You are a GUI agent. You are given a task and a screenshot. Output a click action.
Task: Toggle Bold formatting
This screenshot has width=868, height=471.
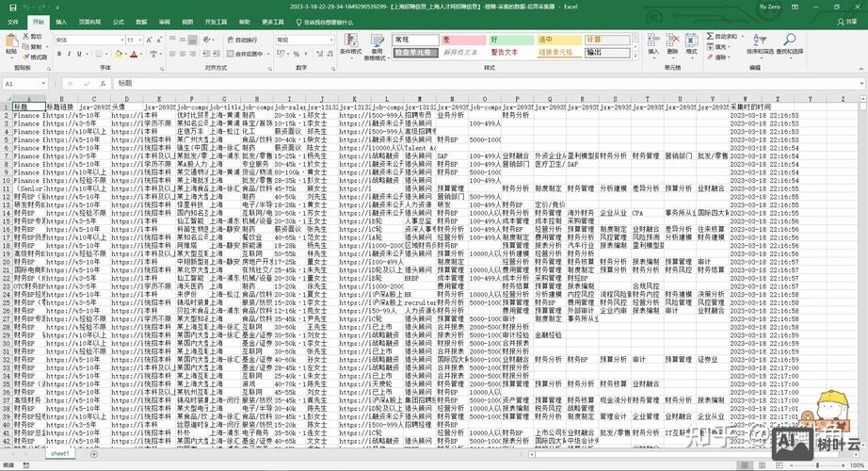click(60, 54)
